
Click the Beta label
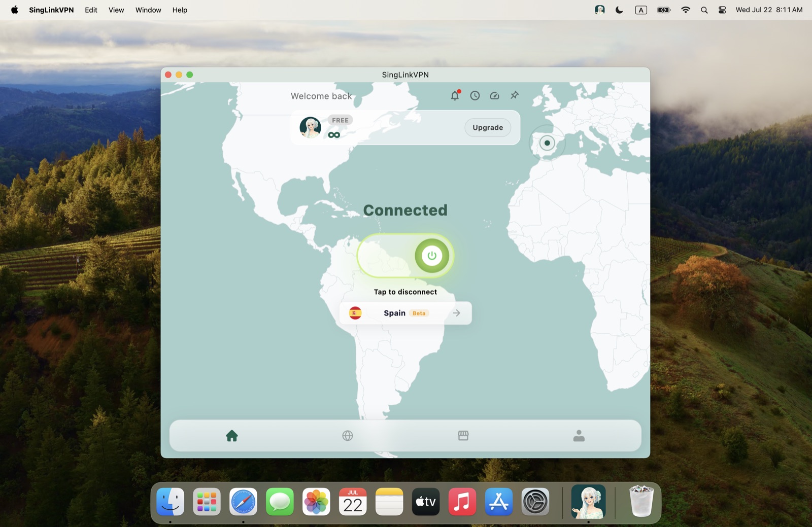(x=419, y=313)
